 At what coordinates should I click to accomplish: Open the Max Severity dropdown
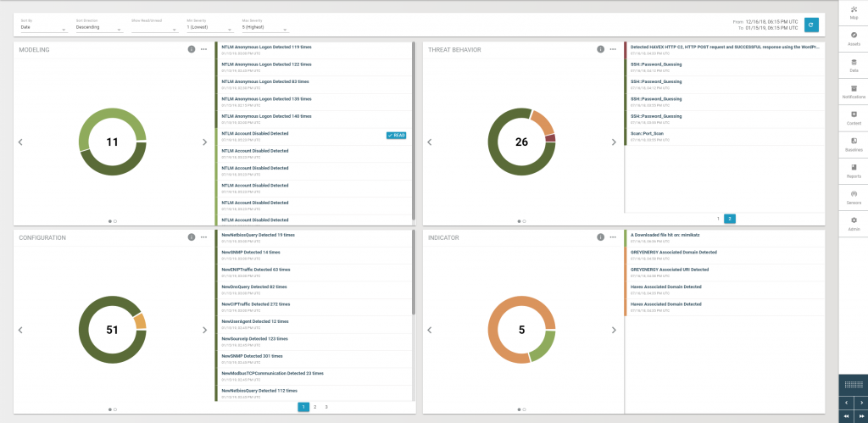[265, 26]
